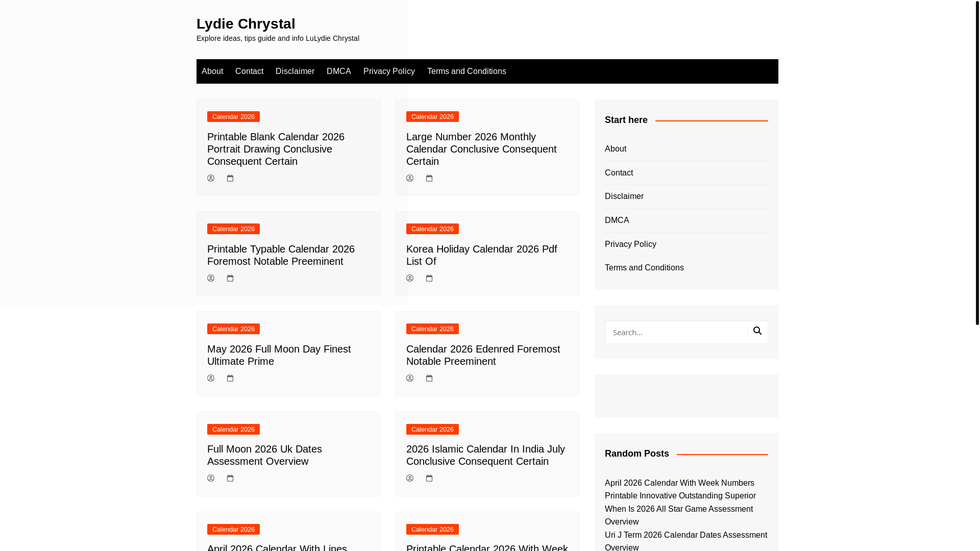Click date icon under Full Moon 2026 Uk post
Screen dimensions: 980x551
point(230,478)
